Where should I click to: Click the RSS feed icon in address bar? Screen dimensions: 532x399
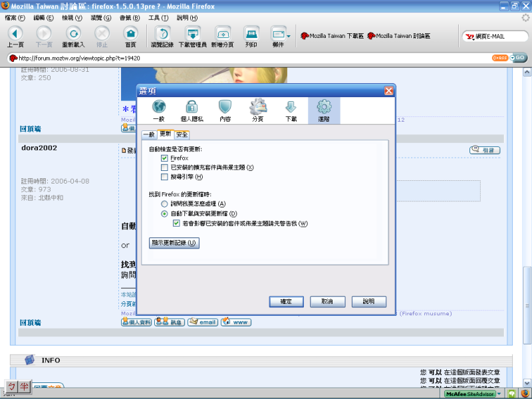[x=500, y=58]
